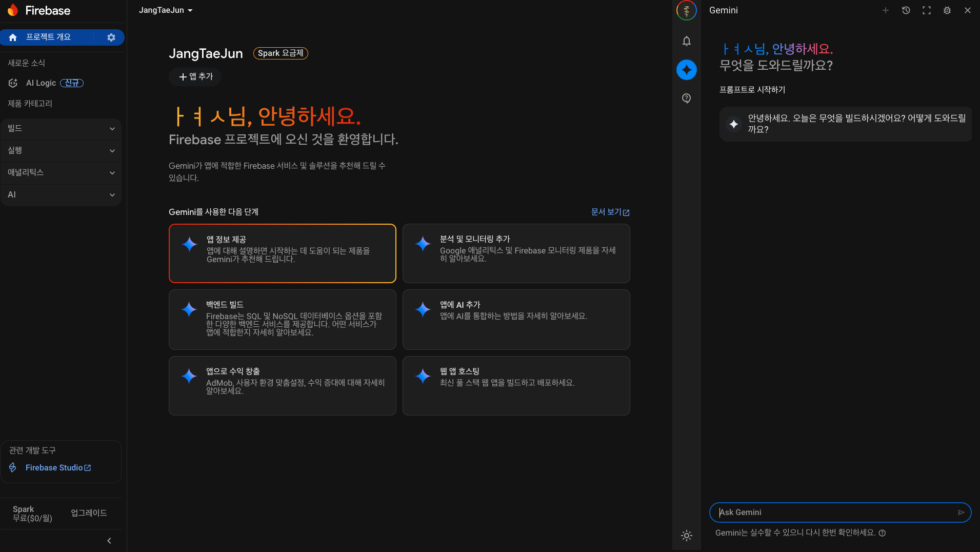980x552 pixels.
Task: Open Gemini chat history icon
Action: [906, 10]
